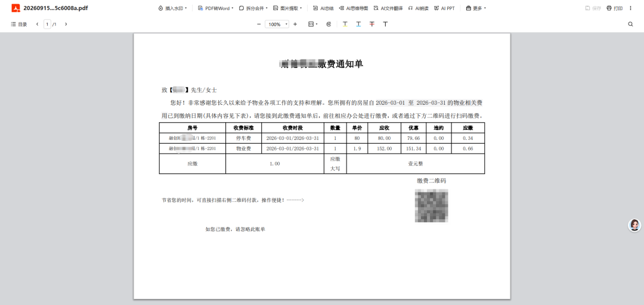The width and height of the screenshot is (644, 305).
Task: Click the 物业费 cell in the table
Action: (x=243, y=148)
